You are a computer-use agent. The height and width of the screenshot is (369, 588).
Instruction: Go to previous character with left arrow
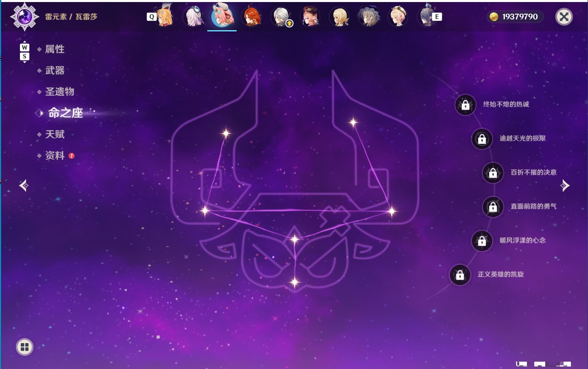click(x=24, y=186)
